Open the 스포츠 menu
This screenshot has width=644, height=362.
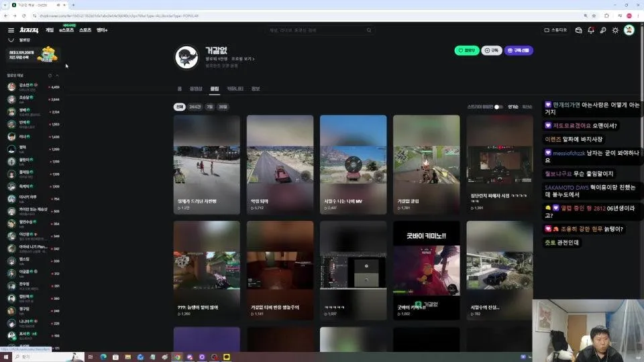(85, 30)
